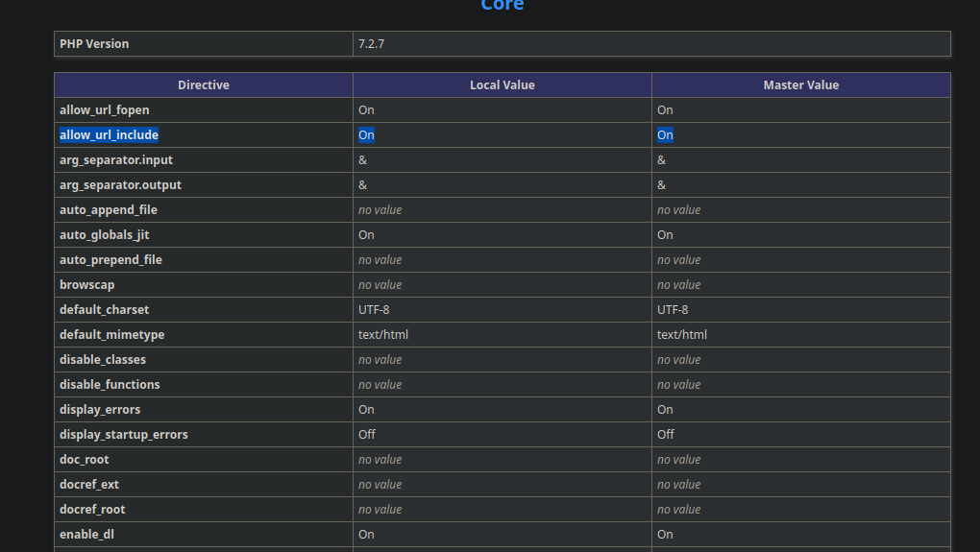Click default_charset local value UTF-8
980x552 pixels.
pyautogui.click(x=374, y=310)
